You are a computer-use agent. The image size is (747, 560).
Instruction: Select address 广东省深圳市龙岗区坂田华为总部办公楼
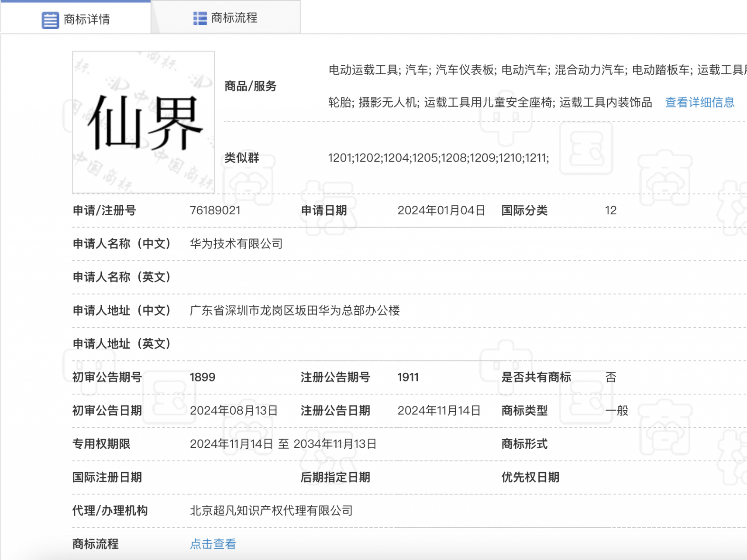tap(295, 310)
